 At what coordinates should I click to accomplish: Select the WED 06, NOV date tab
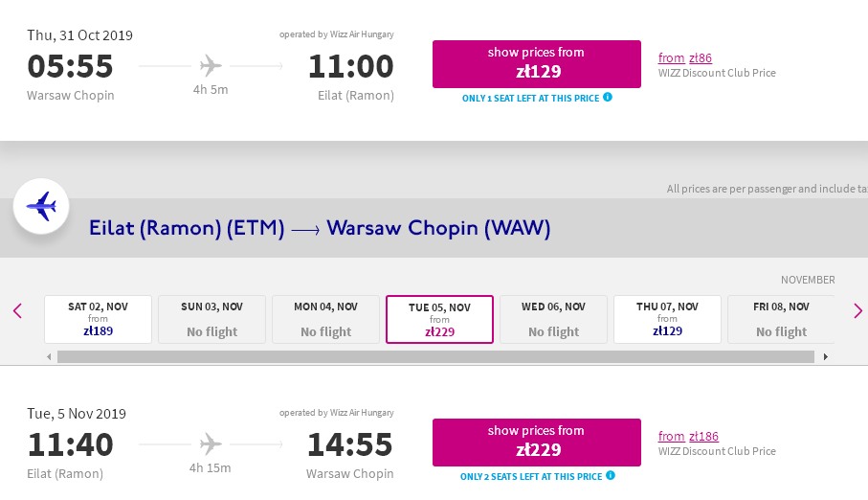[553, 319]
